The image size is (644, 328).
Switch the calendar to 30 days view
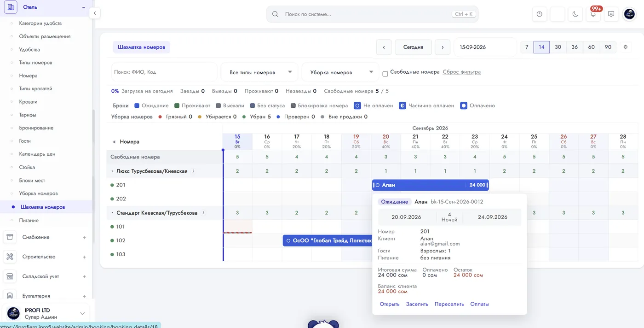(558, 47)
